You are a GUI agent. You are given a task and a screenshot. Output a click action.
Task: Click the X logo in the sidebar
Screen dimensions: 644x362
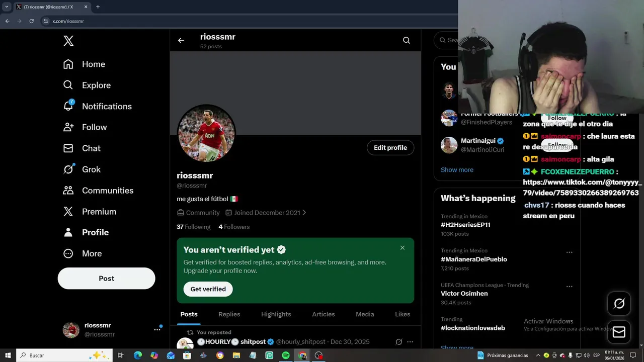pyautogui.click(x=68, y=41)
